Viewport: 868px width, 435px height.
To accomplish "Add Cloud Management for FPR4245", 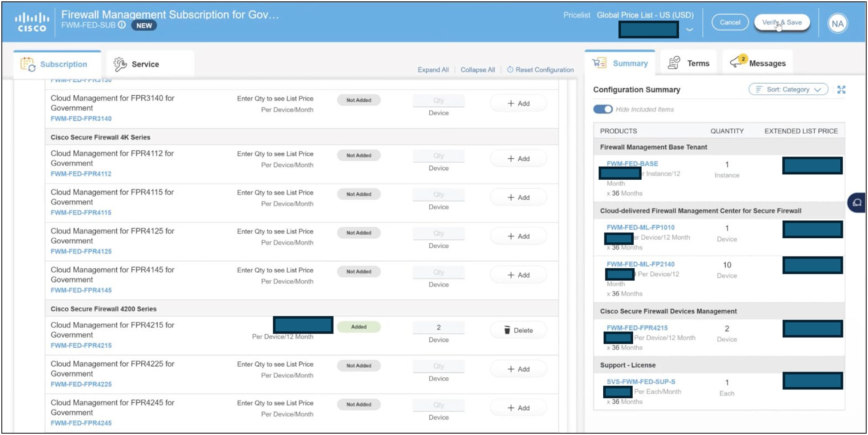I will pos(518,408).
